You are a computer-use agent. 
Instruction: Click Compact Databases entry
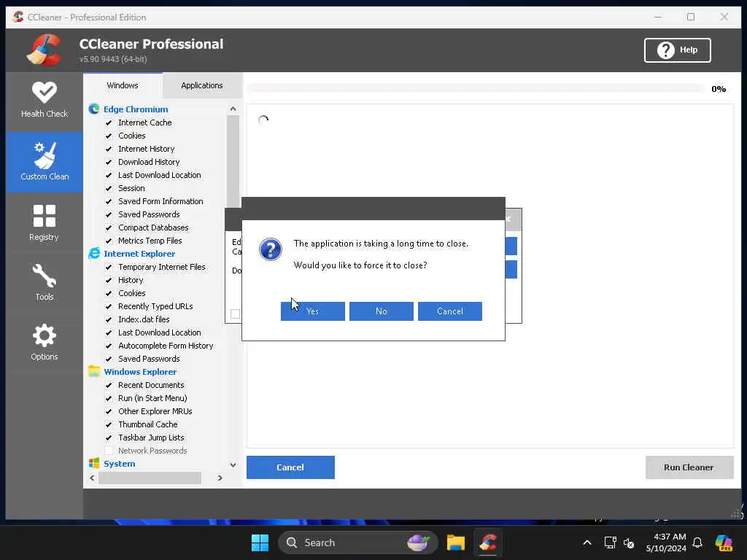tap(153, 227)
